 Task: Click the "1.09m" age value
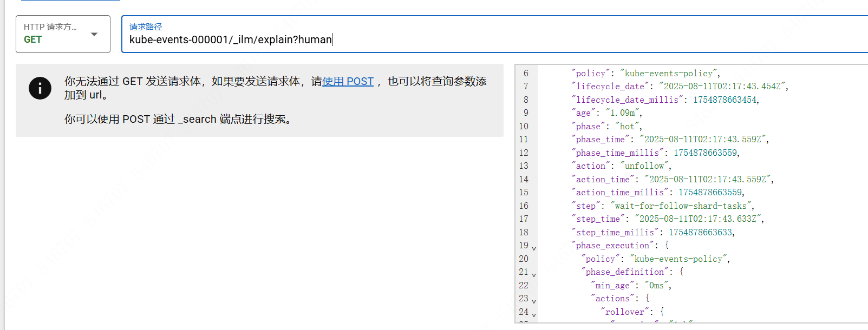click(622, 113)
